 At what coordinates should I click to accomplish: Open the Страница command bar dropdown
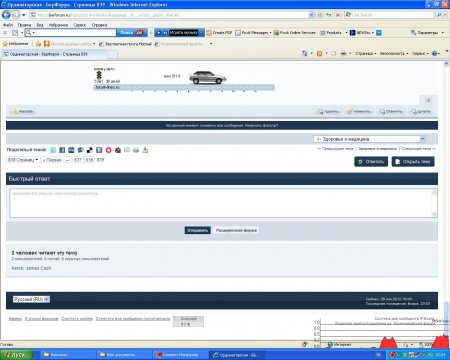366,54
